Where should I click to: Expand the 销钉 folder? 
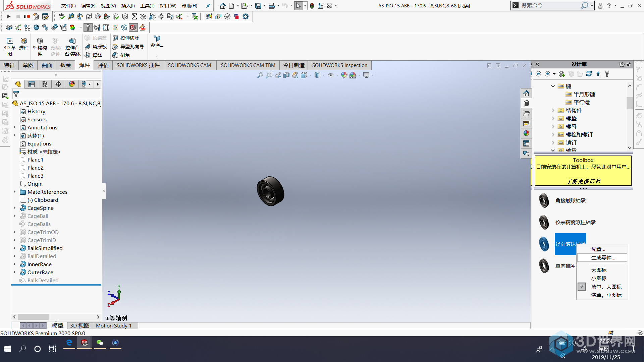553,142
